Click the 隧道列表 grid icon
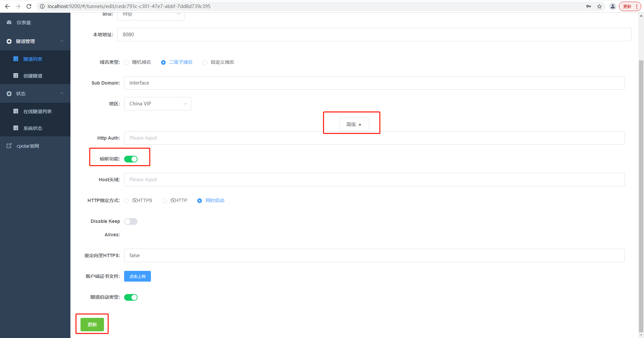 (x=16, y=59)
